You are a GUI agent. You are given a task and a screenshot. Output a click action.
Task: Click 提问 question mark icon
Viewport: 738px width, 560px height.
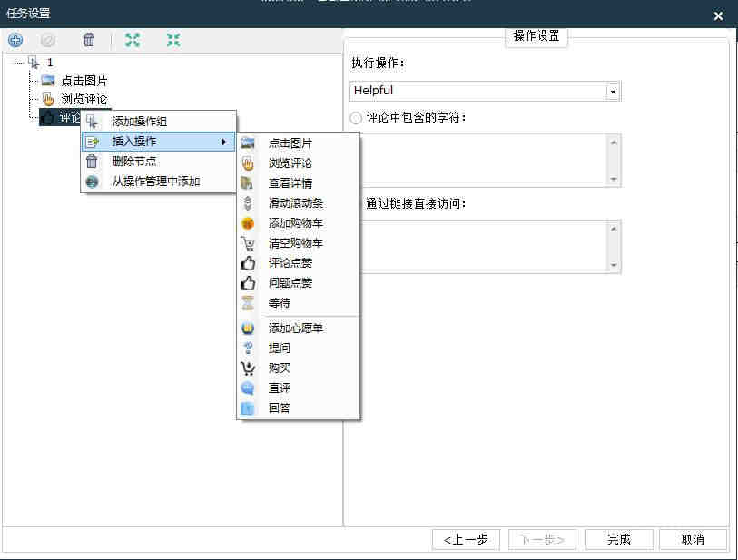(248, 349)
